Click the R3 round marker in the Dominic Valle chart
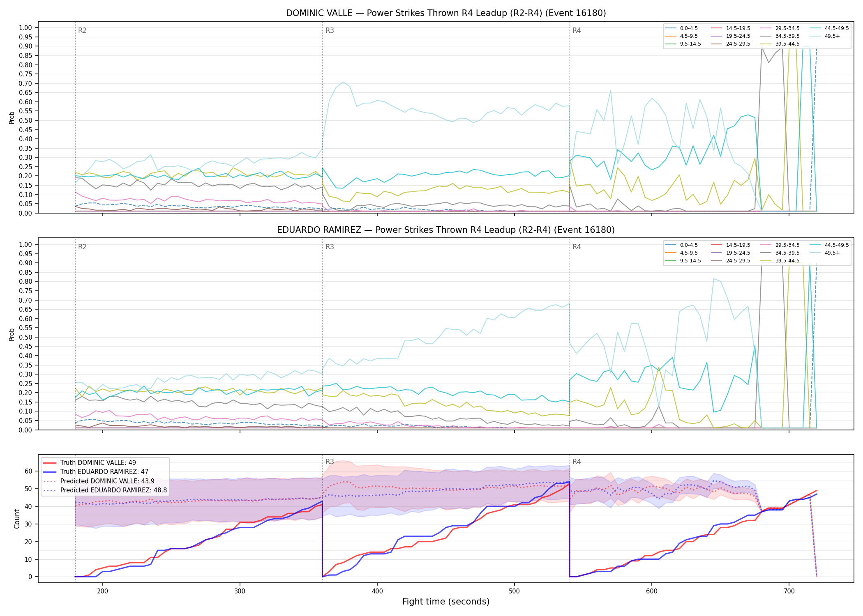863x616 pixels. 330,30
